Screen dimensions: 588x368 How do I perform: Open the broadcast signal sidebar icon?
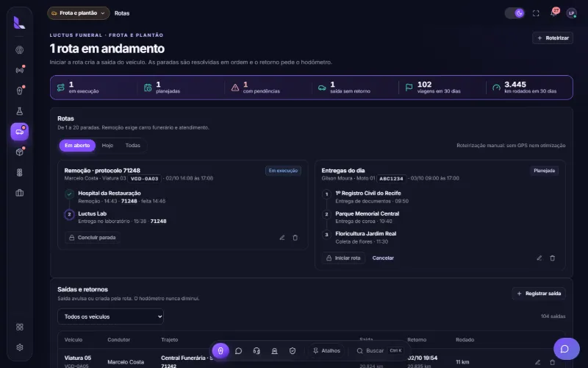tap(20, 70)
